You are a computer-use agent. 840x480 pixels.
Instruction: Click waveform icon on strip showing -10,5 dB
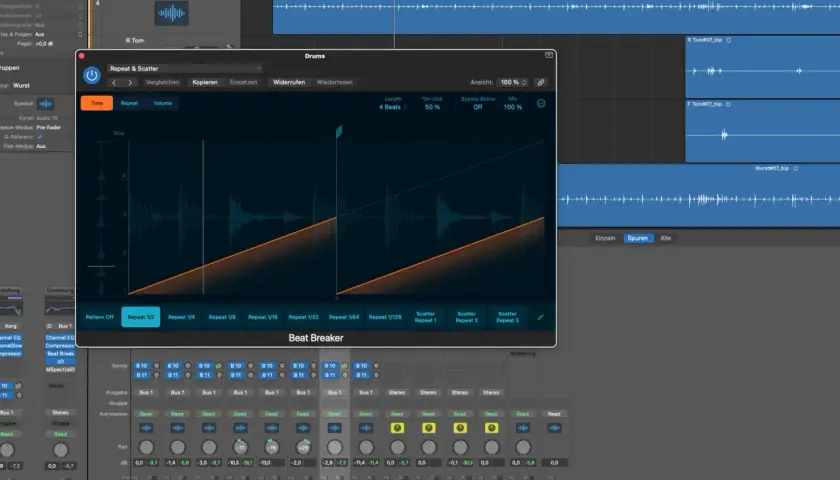click(241, 428)
